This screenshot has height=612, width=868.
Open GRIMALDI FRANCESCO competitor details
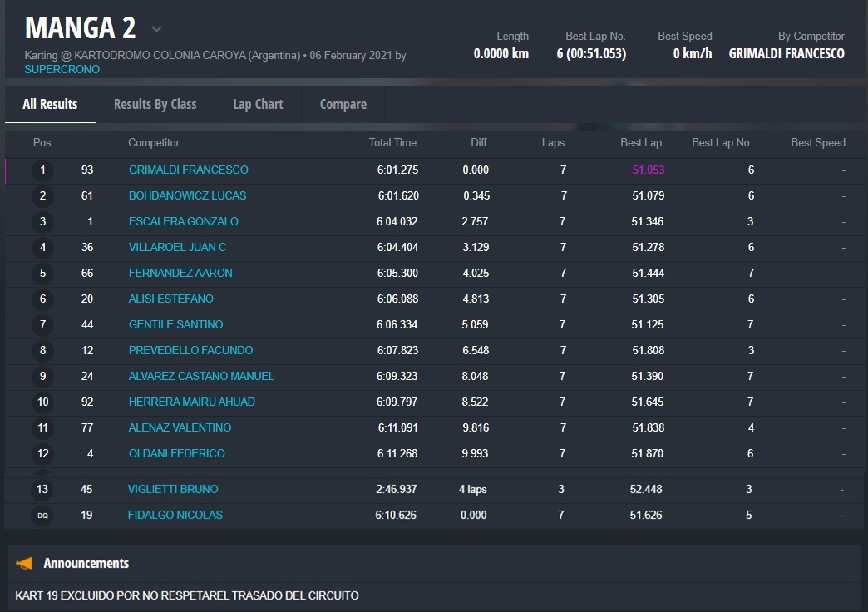pyautogui.click(x=188, y=170)
